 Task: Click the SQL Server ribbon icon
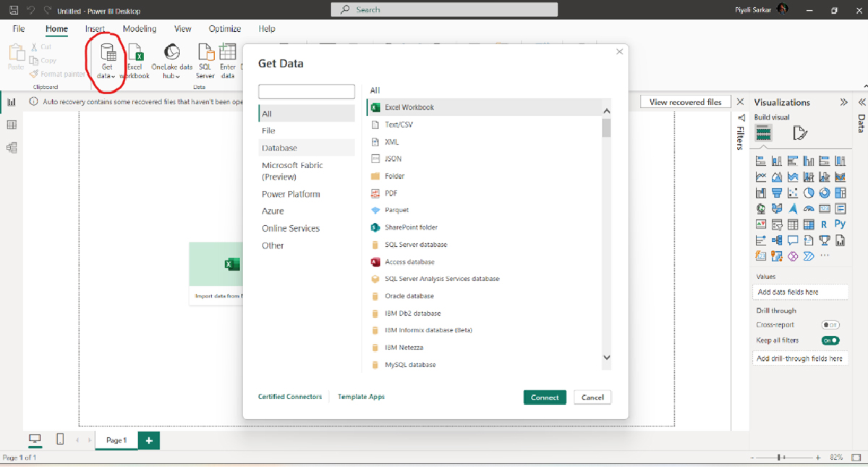[x=205, y=54]
